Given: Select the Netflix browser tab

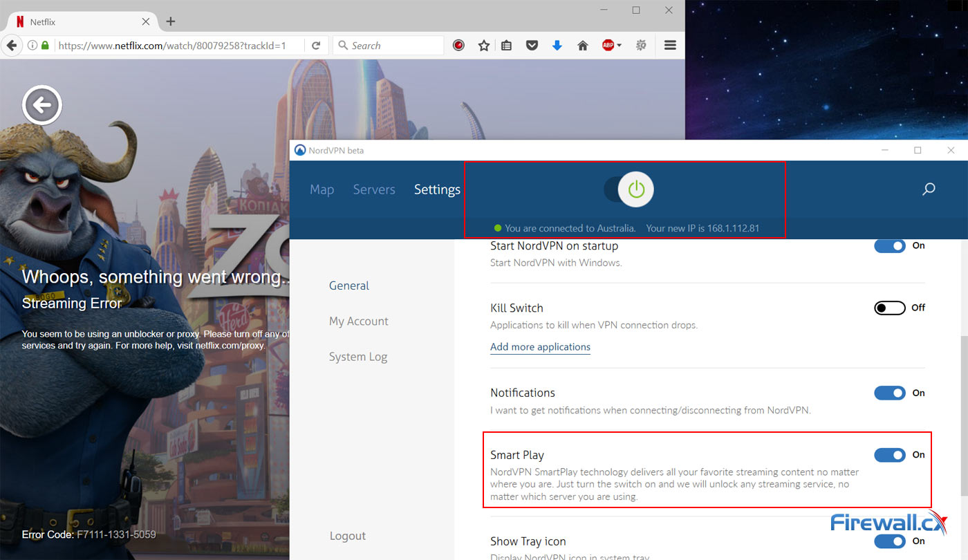Looking at the screenshot, I should [82, 21].
